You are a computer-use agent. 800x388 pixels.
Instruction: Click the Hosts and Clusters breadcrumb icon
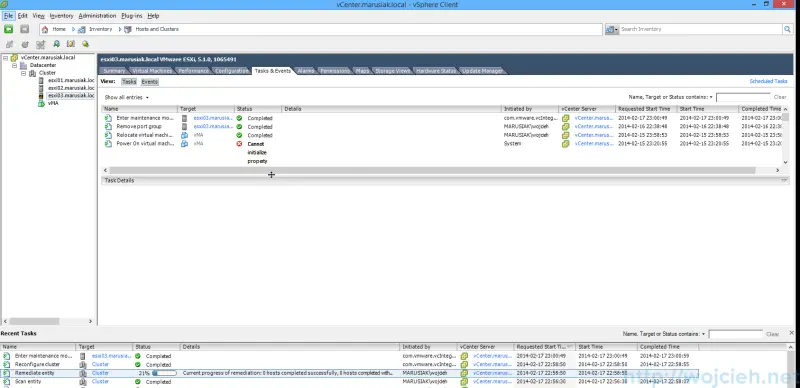click(128, 30)
